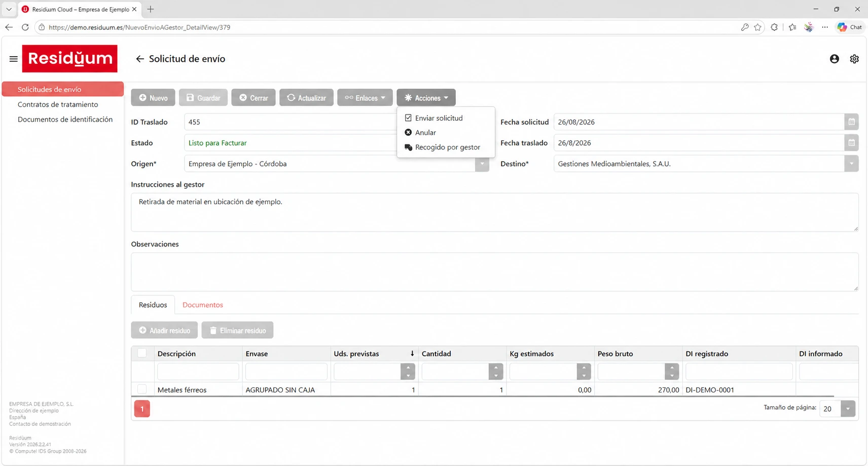Open Contratos de tratamiento in sidebar

click(58, 104)
